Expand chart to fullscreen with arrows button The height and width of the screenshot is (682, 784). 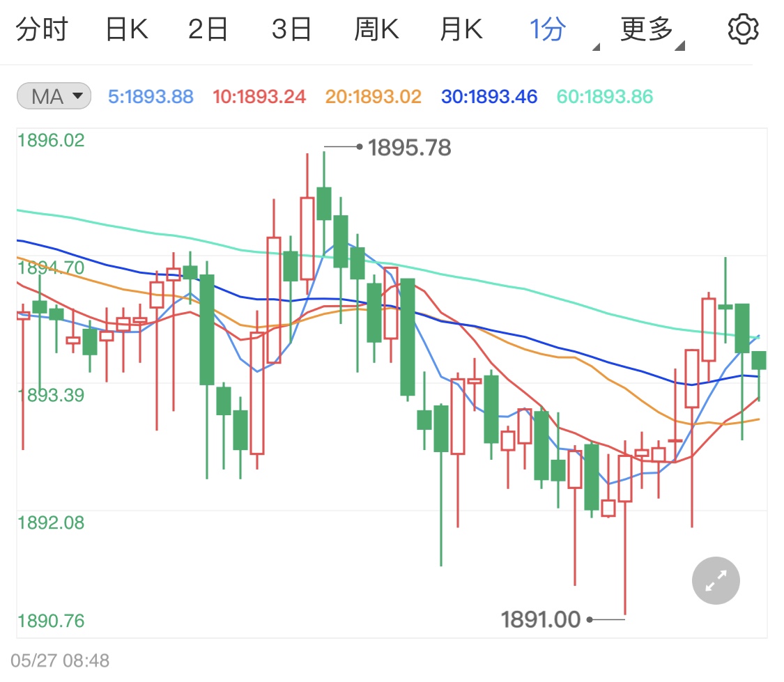716,580
